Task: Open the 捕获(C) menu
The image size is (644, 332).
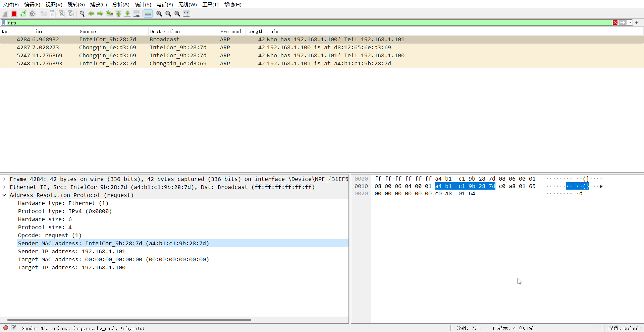Action: (99, 5)
